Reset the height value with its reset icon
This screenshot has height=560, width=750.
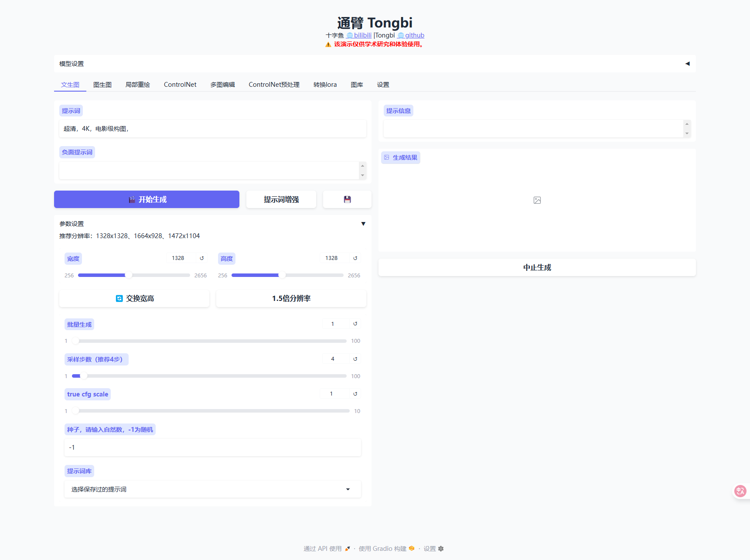pyautogui.click(x=355, y=258)
